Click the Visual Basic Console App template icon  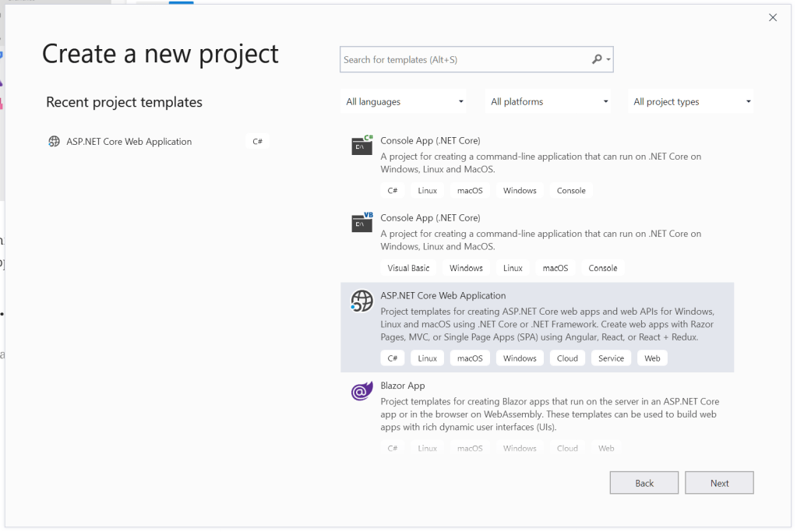361,223
